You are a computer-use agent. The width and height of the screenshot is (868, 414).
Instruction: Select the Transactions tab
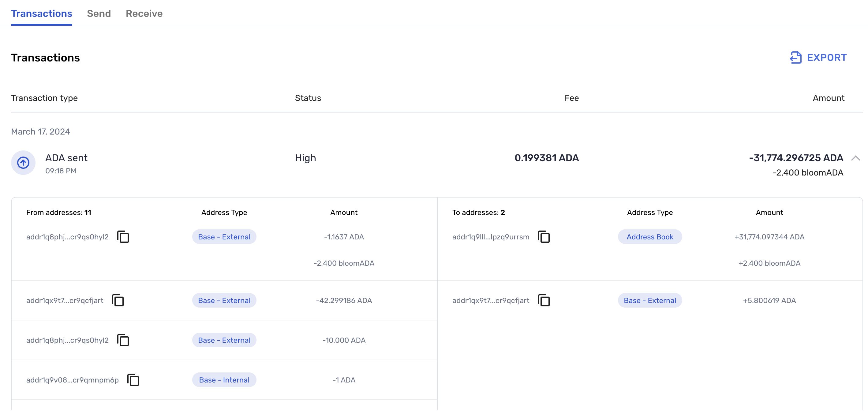[x=41, y=13]
